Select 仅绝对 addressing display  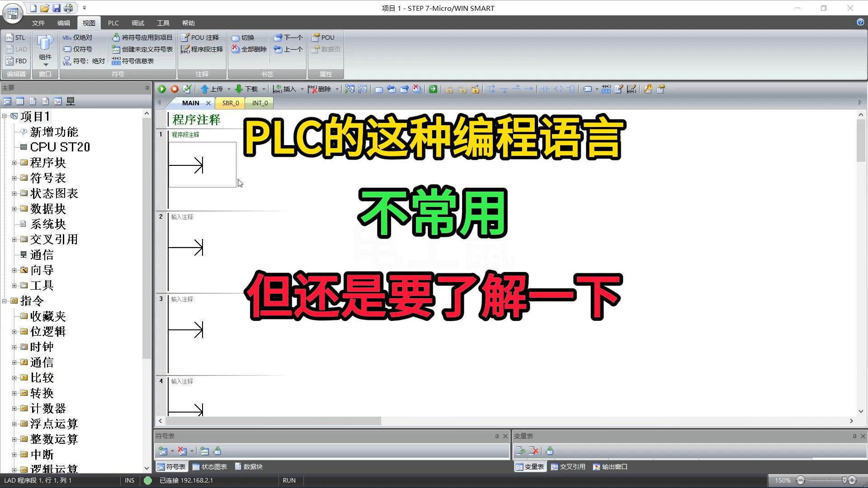click(77, 38)
